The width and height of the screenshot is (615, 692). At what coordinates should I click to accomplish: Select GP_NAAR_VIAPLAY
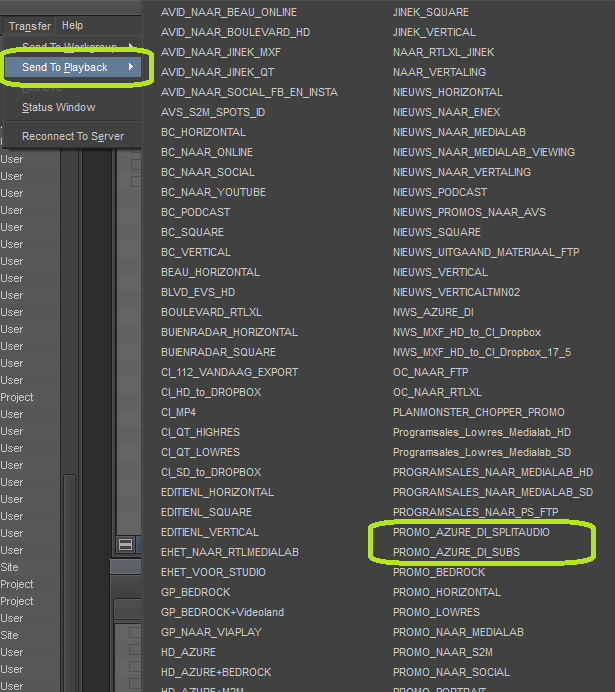pyautogui.click(x=211, y=632)
